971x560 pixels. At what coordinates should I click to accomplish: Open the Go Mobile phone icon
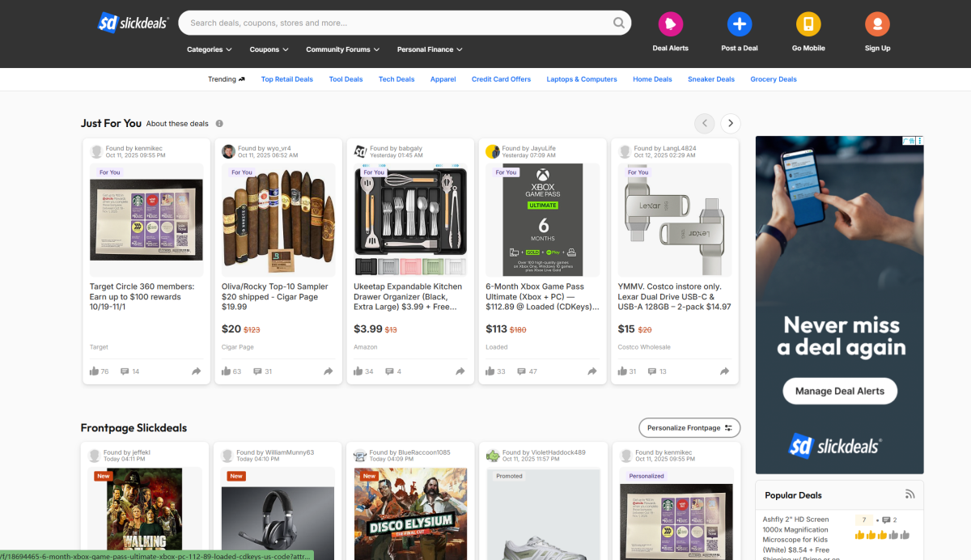(808, 24)
